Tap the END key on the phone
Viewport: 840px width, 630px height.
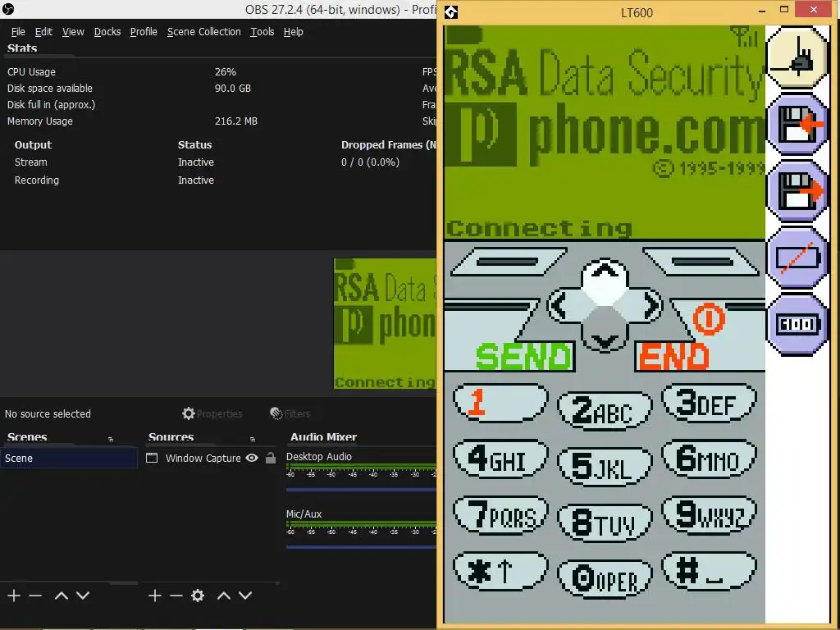pos(673,356)
